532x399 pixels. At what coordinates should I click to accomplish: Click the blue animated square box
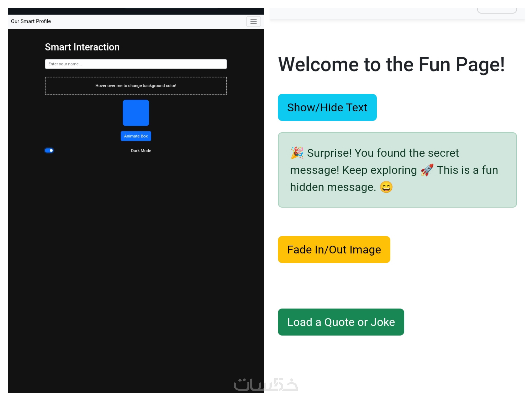pyautogui.click(x=136, y=113)
